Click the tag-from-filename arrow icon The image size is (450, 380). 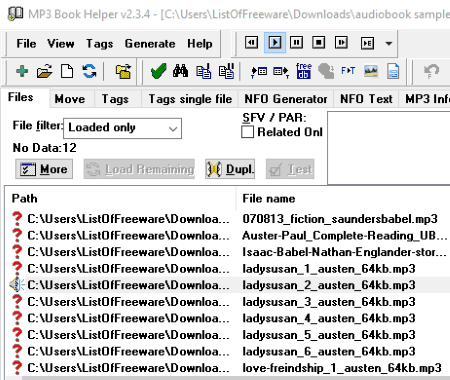pyautogui.click(x=259, y=71)
